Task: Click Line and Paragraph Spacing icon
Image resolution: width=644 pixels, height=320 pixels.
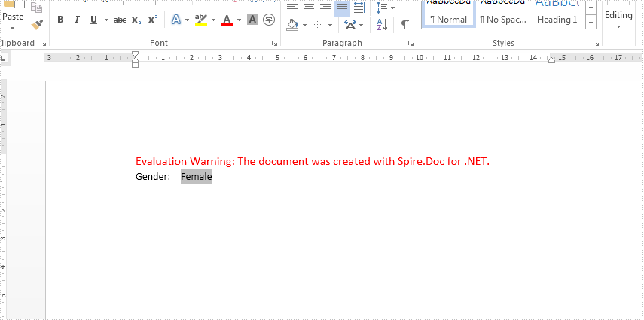Action: pyautogui.click(x=382, y=8)
